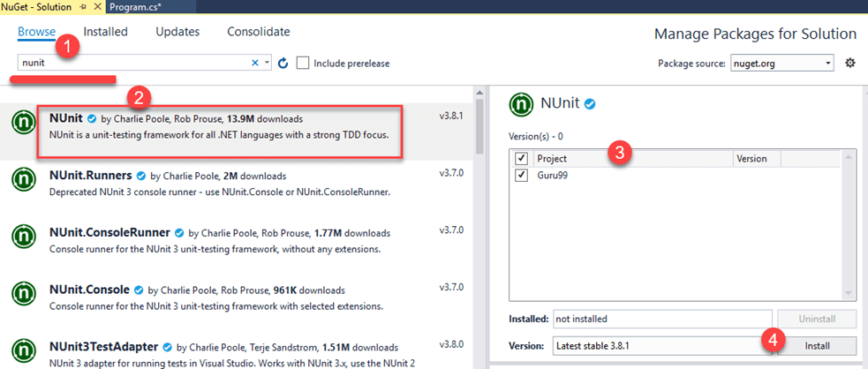Expand the Version selection dropdown

pyautogui.click(x=662, y=345)
